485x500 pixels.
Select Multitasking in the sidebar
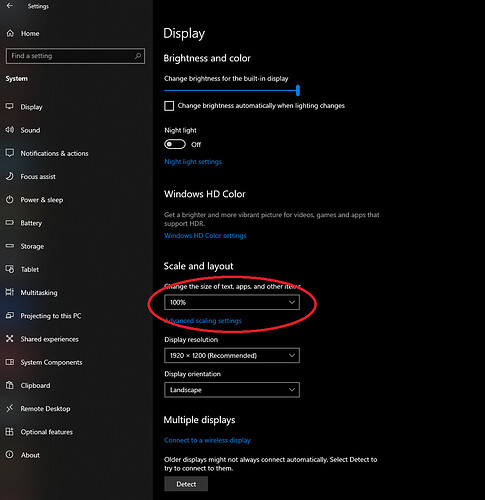[39, 293]
